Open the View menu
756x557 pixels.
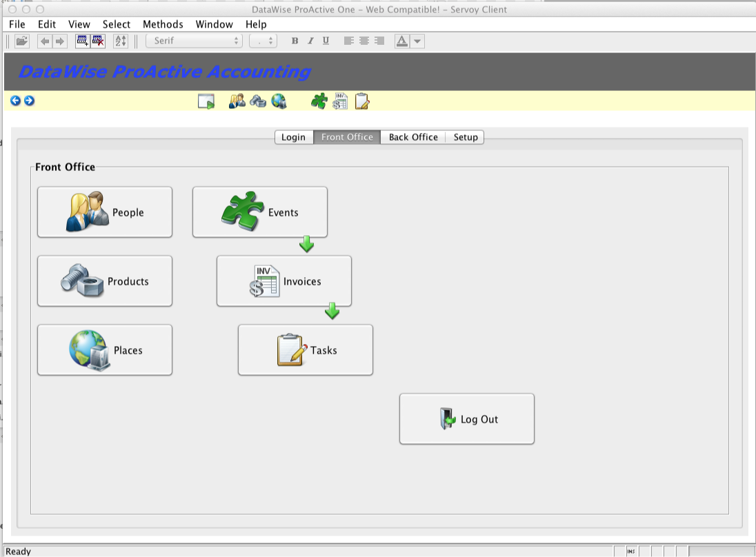tap(79, 24)
